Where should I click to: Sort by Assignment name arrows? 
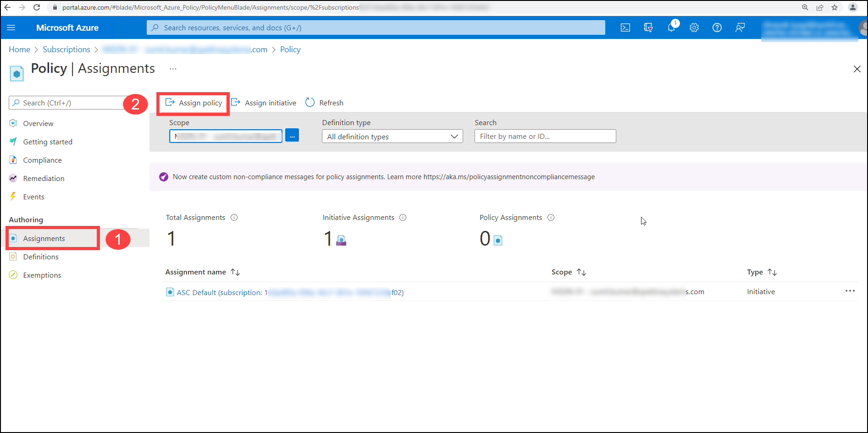tap(235, 272)
